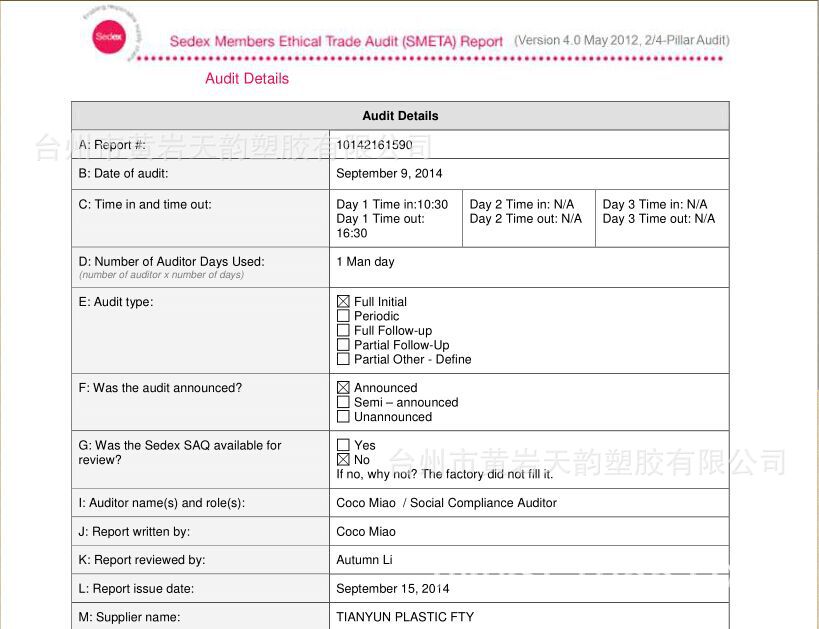Click the pink Audit Details heading

coord(247,78)
